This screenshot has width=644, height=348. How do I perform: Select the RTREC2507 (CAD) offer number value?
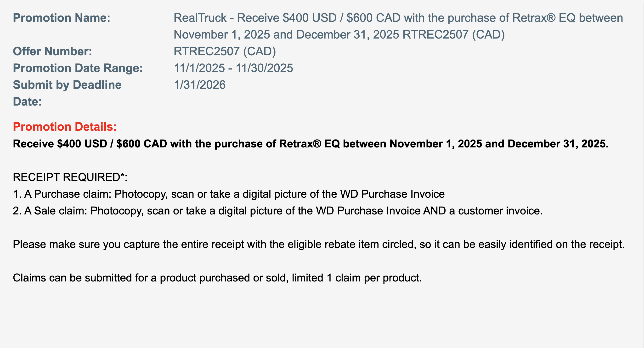(x=225, y=51)
